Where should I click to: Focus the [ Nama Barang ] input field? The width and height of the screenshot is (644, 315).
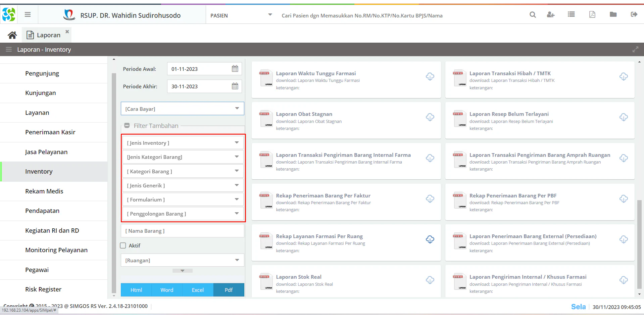pos(182,231)
